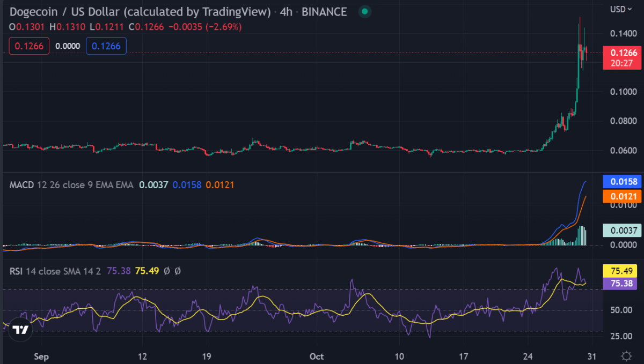
Task: Click the TradingView logo
Action: coord(20,330)
